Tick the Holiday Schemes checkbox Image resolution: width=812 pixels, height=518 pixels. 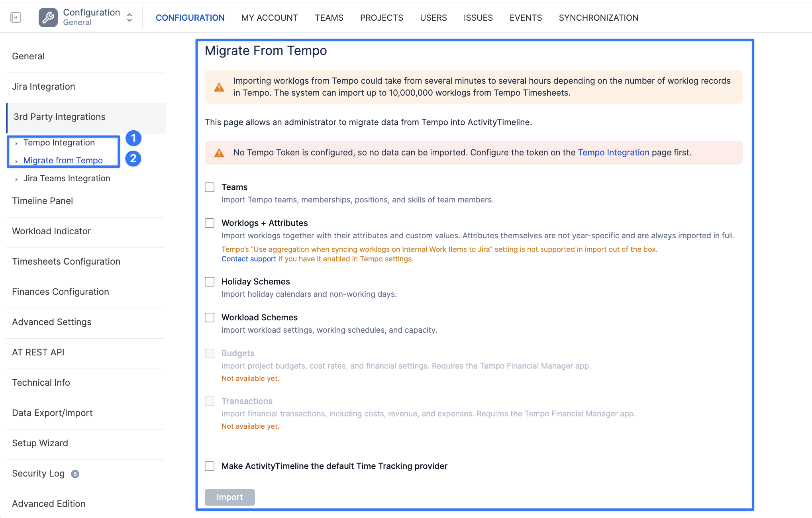(210, 282)
